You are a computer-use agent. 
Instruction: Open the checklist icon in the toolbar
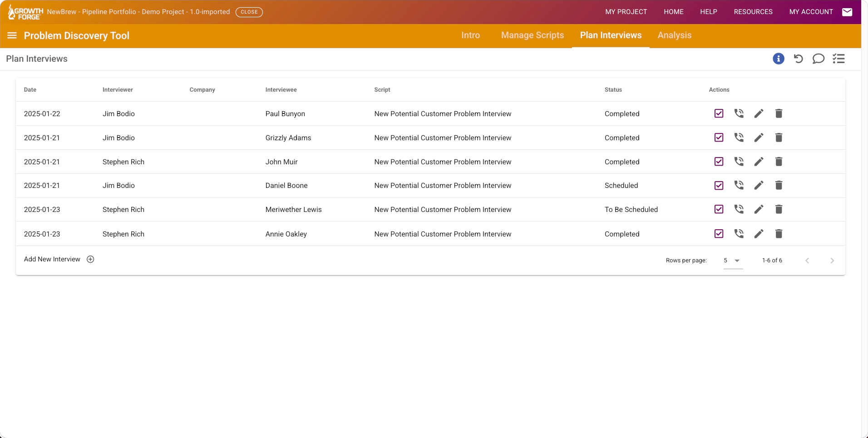pos(838,59)
